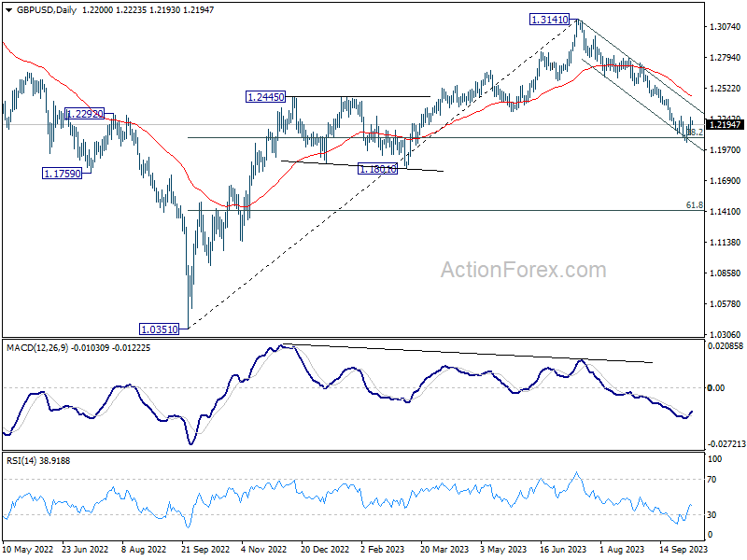Click the MACD 0.020858 scale value
This screenshot has height=560, width=747.
726,346
